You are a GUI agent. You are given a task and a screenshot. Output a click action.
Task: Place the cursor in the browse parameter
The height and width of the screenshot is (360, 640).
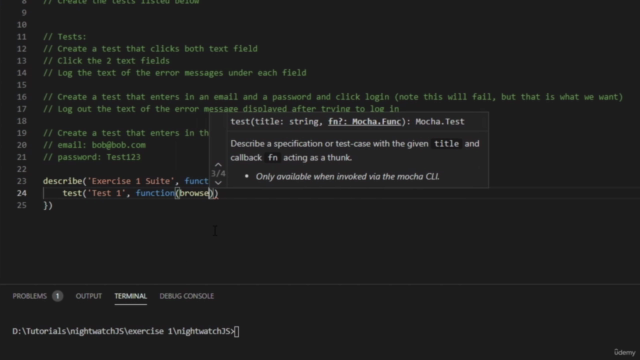coord(194,193)
